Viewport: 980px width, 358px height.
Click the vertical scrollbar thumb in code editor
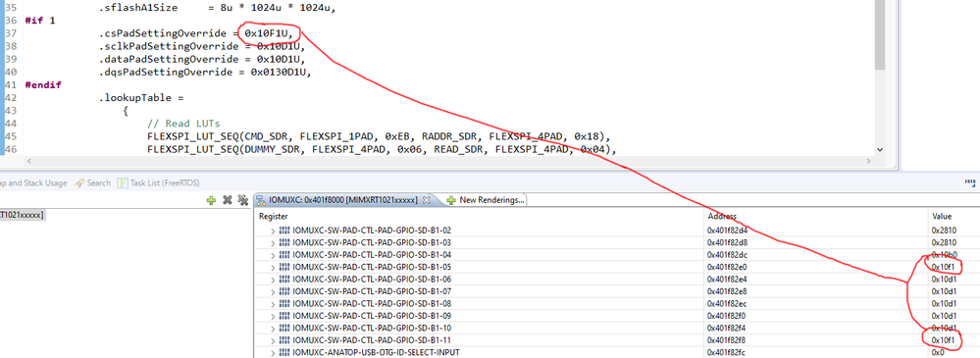[x=879, y=34]
